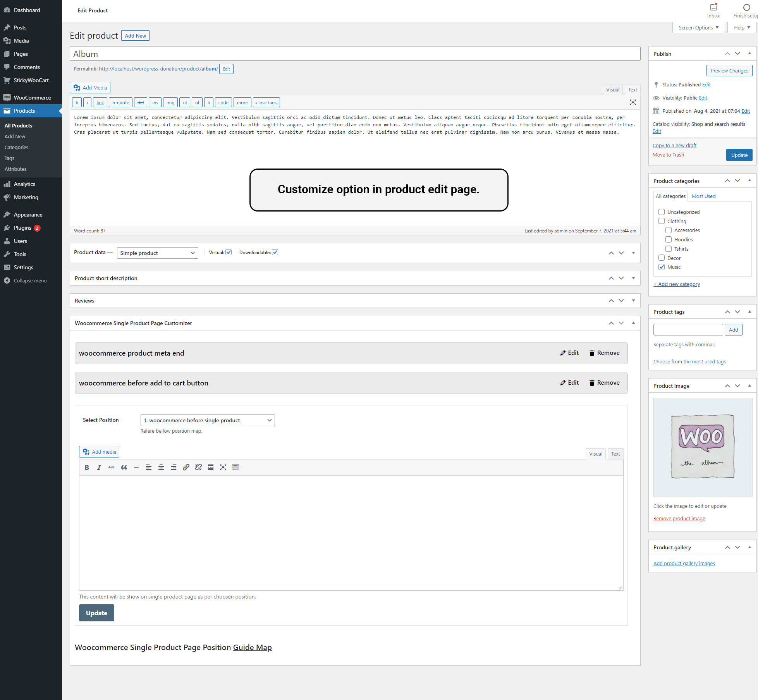Switch main editor to Text tab
Viewport: 758px width, 700px height.
pos(633,89)
